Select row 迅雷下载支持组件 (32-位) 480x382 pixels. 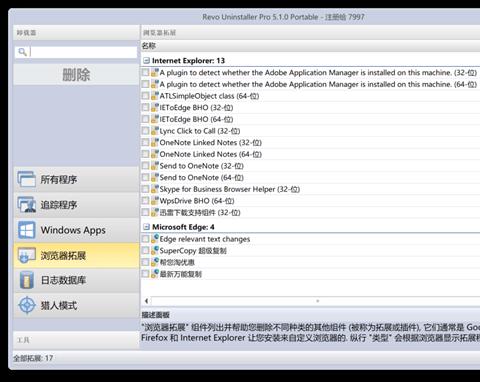[311, 213]
